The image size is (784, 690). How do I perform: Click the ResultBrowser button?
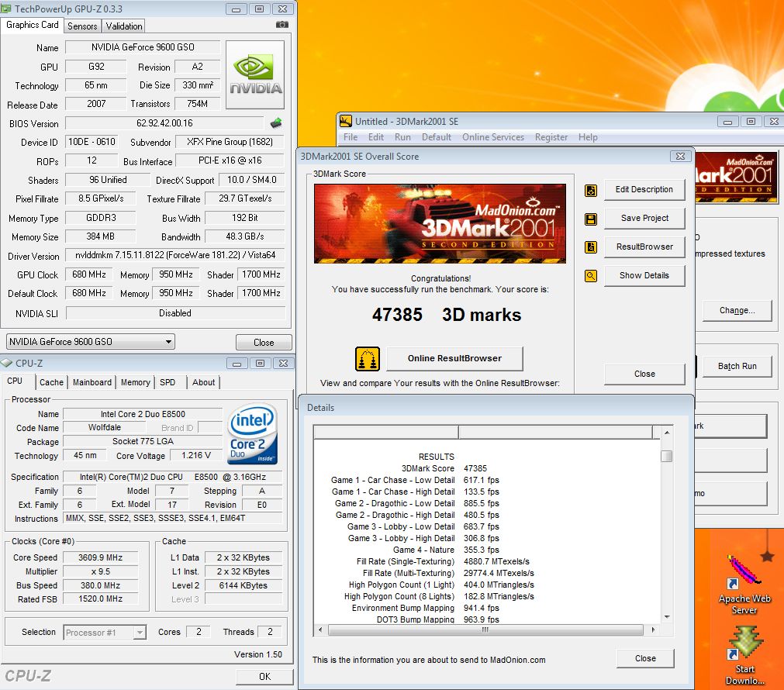pos(644,247)
